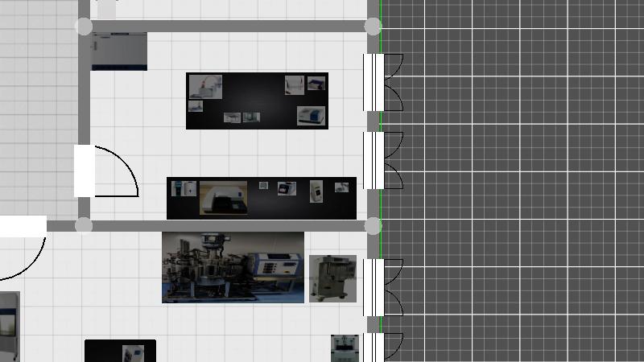
Task: Select the tall white device on lower bench
Action: [316, 191]
